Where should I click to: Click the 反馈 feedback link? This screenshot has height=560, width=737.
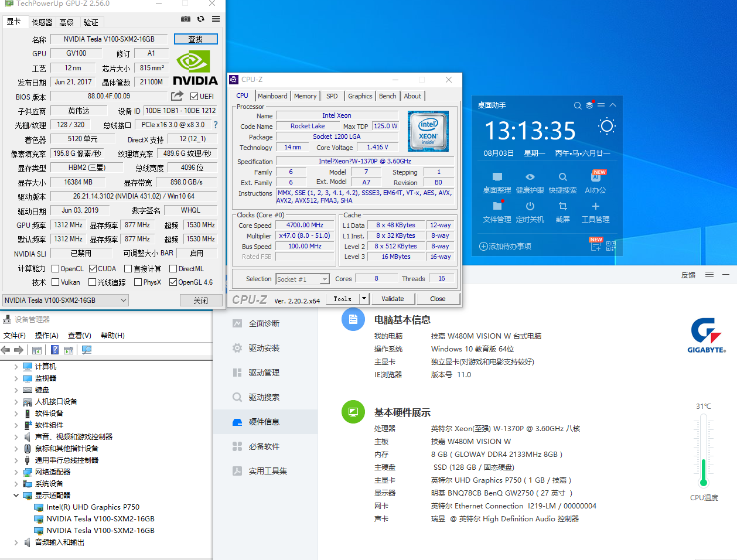click(688, 275)
